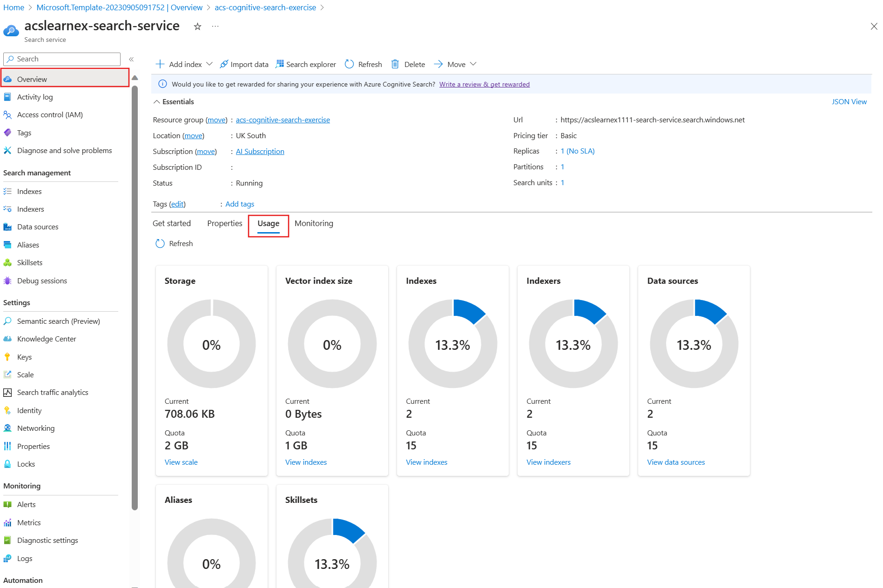883x588 pixels.
Task: Click the View data sources link
Action: tap(675, 462)
